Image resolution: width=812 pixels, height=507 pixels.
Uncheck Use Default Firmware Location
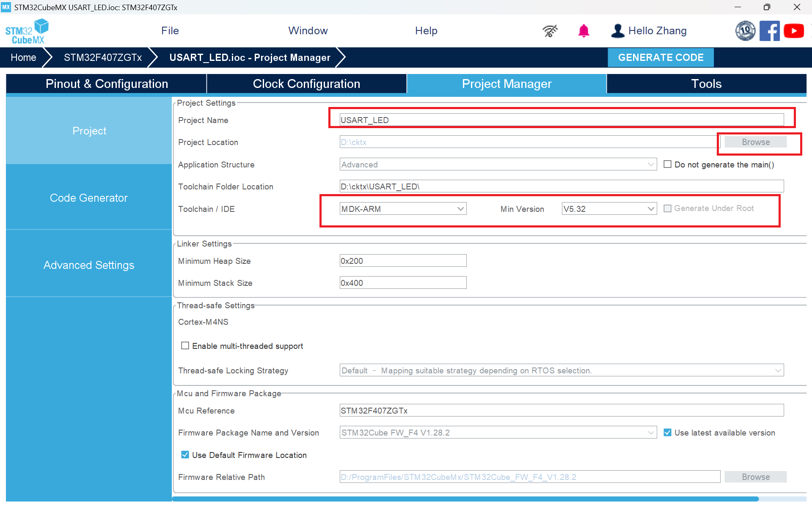[x=185, y=455]
